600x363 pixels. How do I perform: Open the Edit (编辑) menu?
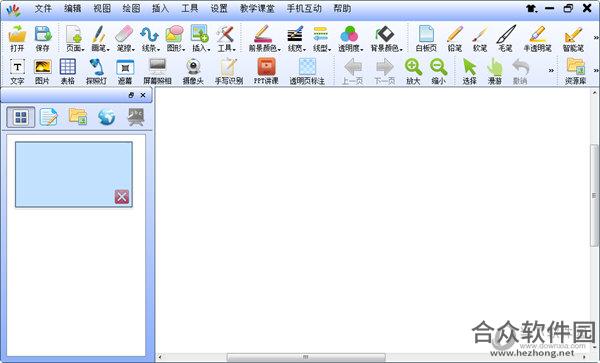point(72,8)
